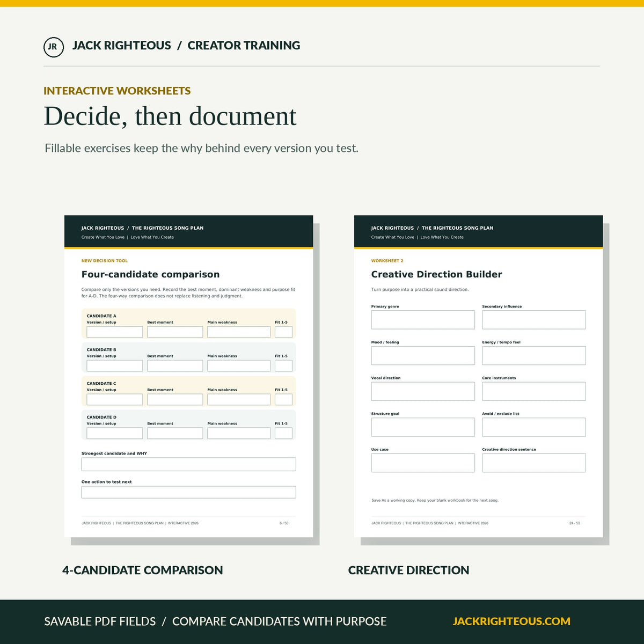Image resolution: width=644 pixels, height=644 pixels.
Task: Click the CREATIVE DIRECTION caption
Action: click(408, 570)
